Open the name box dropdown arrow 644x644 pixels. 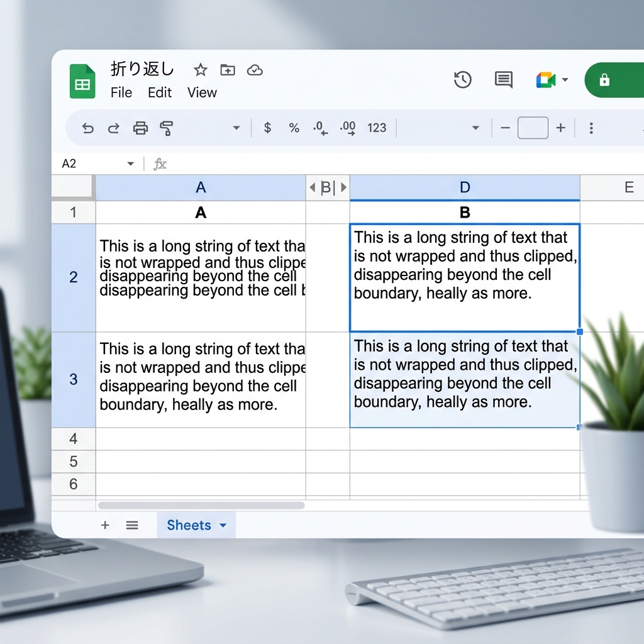click(x=131, y=164)
